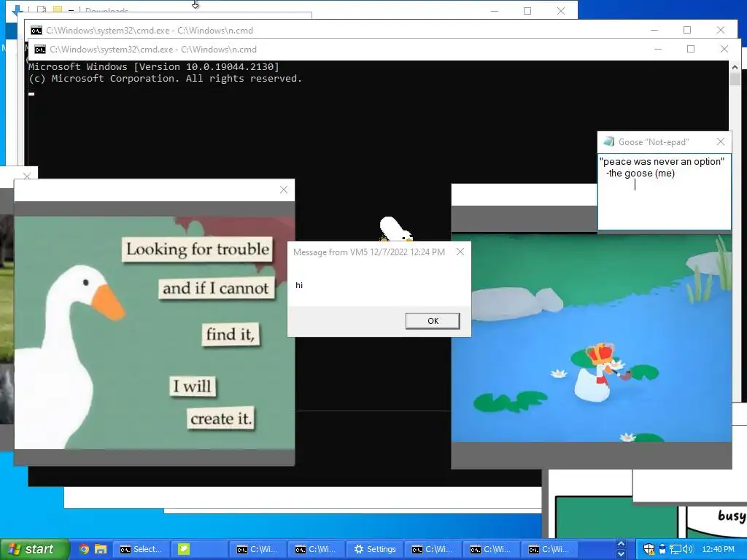
Task: Click the Goose Not-epad notepad icon
Action: 608,141
